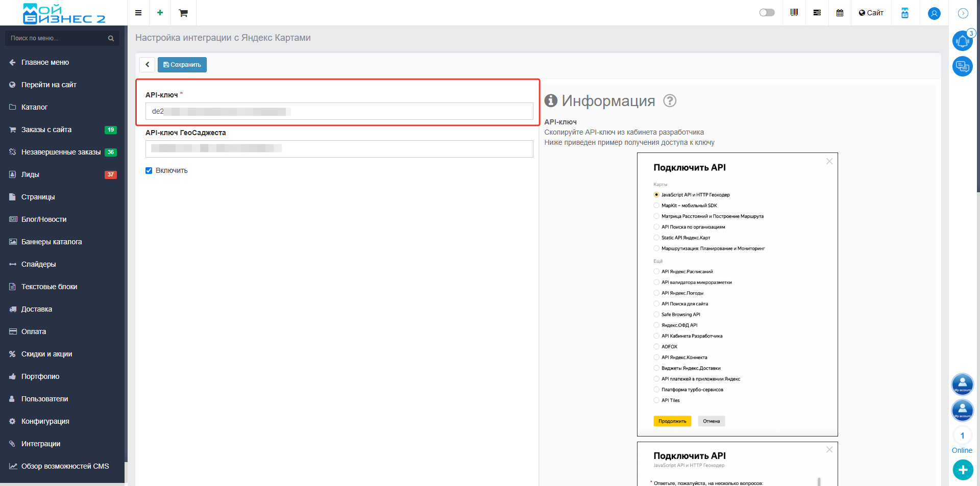This screenshot has height=486, width=980.
Task: Click the info icon beside Информация
Action: (551, 100)
